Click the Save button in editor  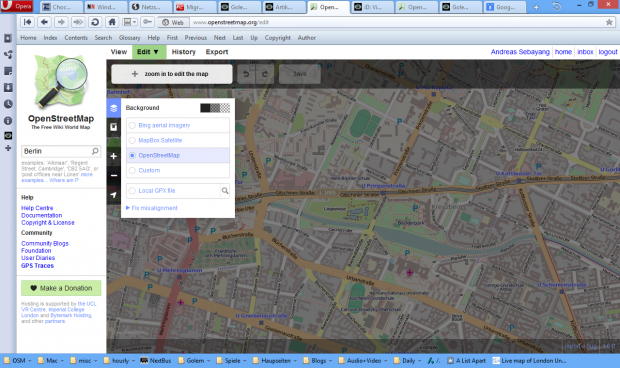pos(300,74)
